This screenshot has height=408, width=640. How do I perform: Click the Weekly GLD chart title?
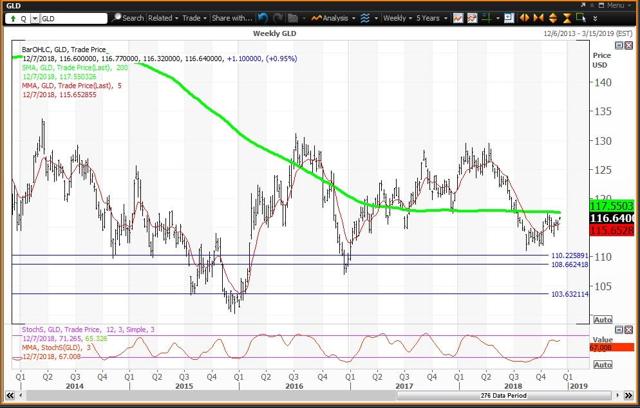click(x=274, y=33)
